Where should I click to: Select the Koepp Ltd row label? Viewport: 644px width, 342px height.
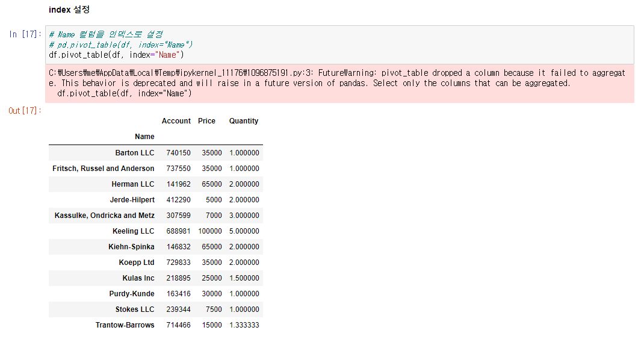click(137, 262)
